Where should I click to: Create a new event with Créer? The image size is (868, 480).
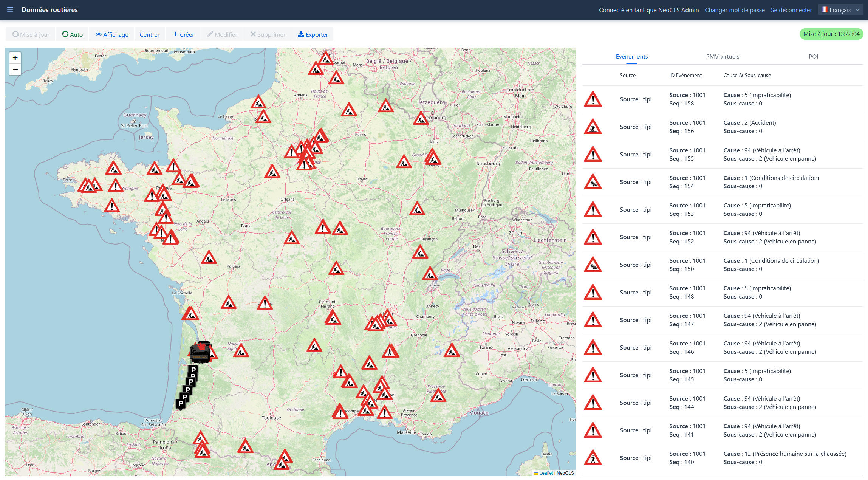tap(183, 34)
